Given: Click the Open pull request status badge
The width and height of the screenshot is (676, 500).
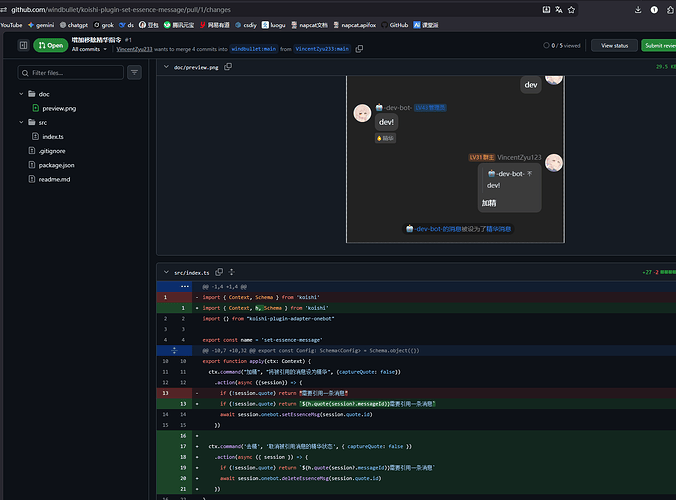Looking at the screenshot, I should click(x=50, y=45).
